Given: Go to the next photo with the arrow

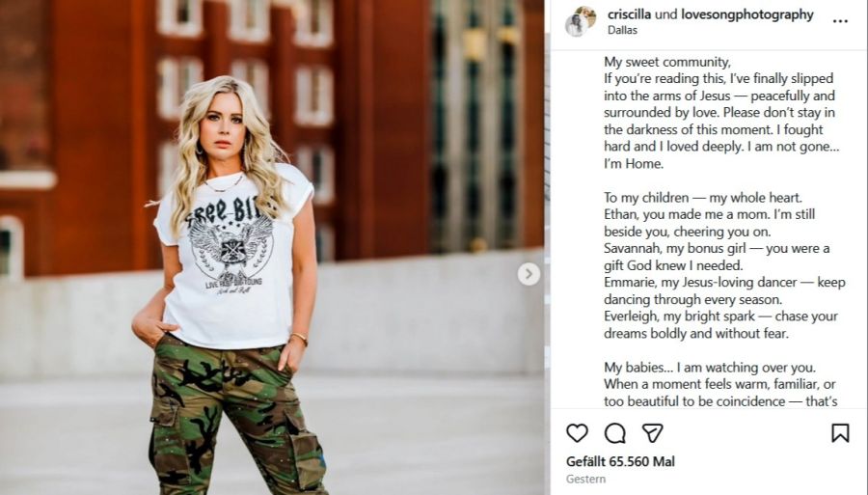Looking at the screenshot, I should [529, 273].
